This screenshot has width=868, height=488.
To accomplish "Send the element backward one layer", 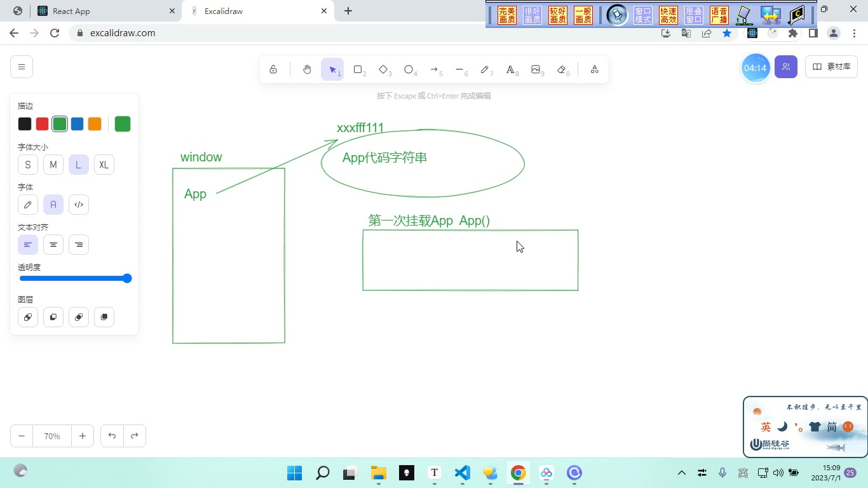I will (53, 317).
